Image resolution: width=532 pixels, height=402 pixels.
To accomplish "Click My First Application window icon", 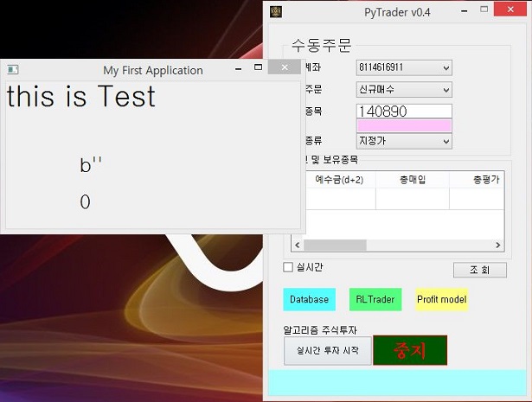I will click(x=13, y=69).
